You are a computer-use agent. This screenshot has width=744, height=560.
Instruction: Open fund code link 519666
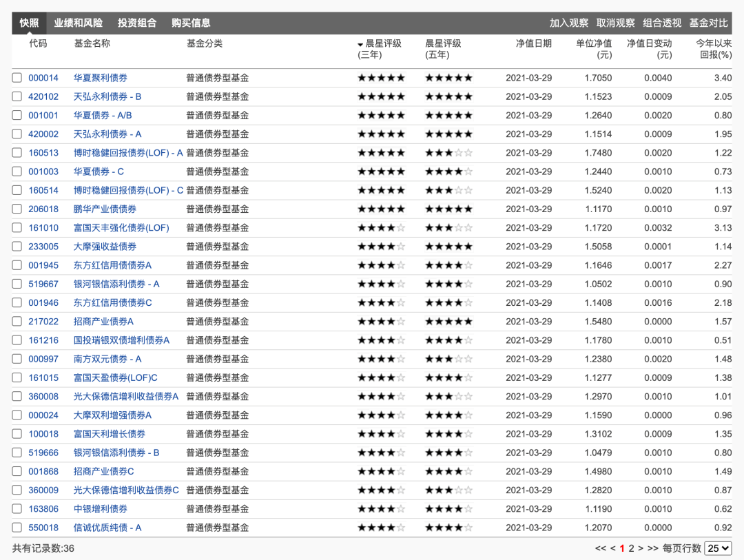[43, 453]
